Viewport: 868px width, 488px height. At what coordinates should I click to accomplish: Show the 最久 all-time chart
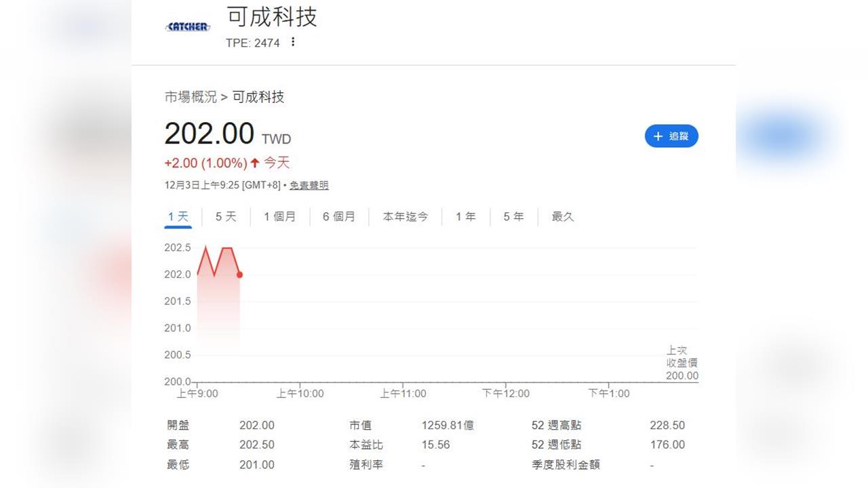pos(562,216)
